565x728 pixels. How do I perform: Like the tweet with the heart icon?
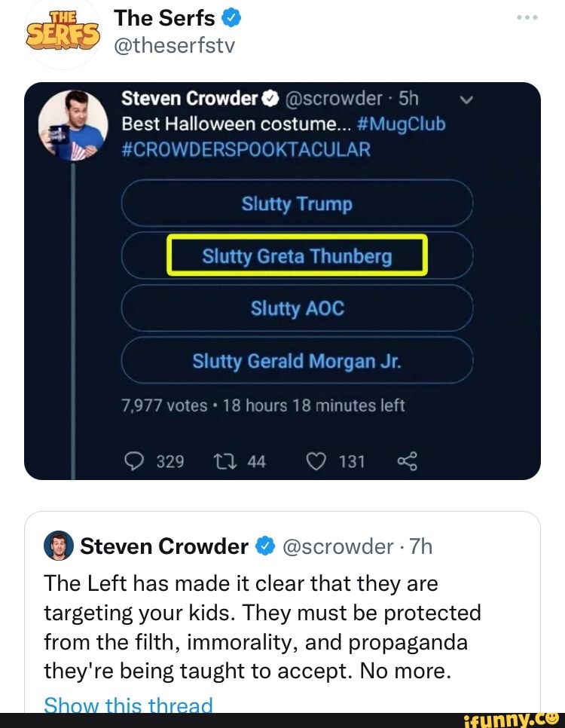point(315,460)
